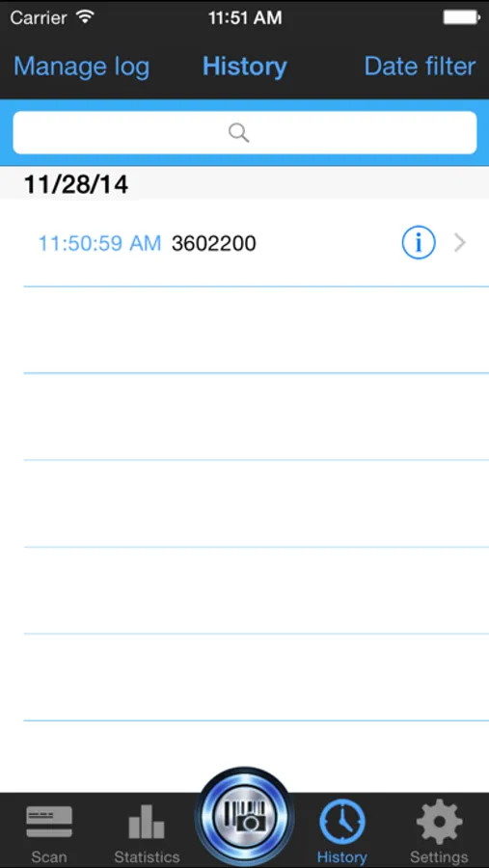The width and height of the screenshot is (489, 868).
Task: Open the Statistics bar chart icon
Action: tap(147, 821)
